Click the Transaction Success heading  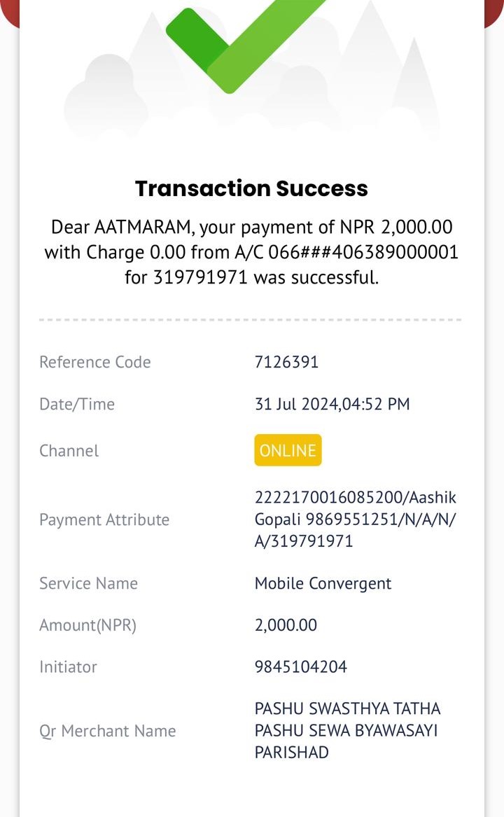point(251,188)
